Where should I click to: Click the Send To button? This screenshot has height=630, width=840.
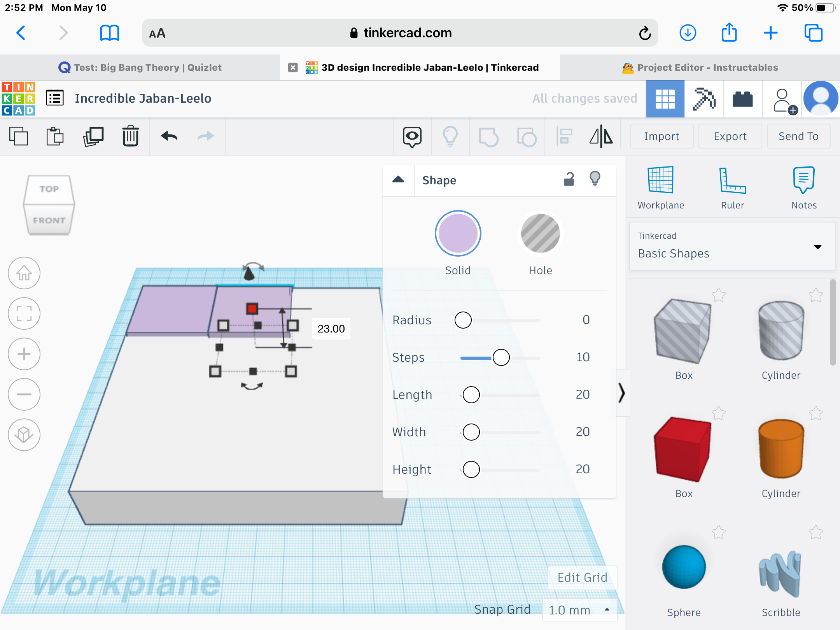(798, 136)
